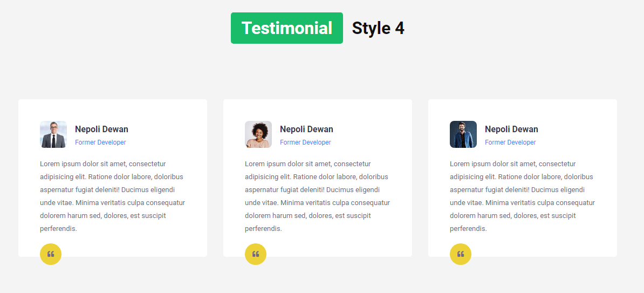Click the word perferendis in the first testimonial
The height and width of the screenshot is (293, 644).
(58, 229)
